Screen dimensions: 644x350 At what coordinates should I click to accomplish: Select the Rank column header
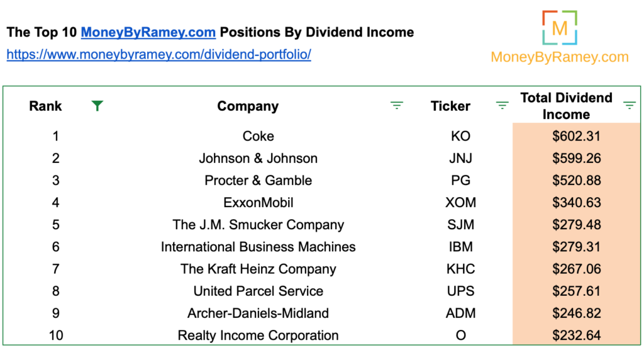coord(45,106)
